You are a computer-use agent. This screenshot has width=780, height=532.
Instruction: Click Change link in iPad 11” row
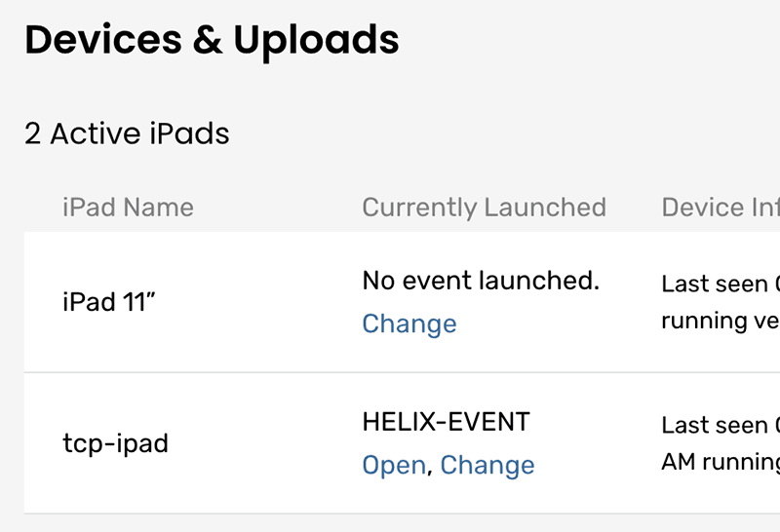pyautogui.click(x=409, y=323)
